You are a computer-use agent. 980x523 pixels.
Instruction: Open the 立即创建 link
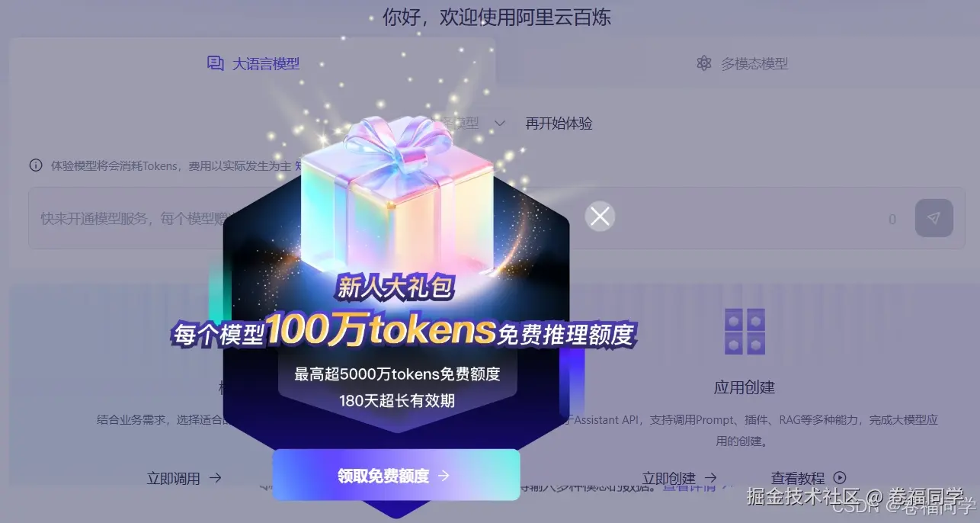point(669,479)
